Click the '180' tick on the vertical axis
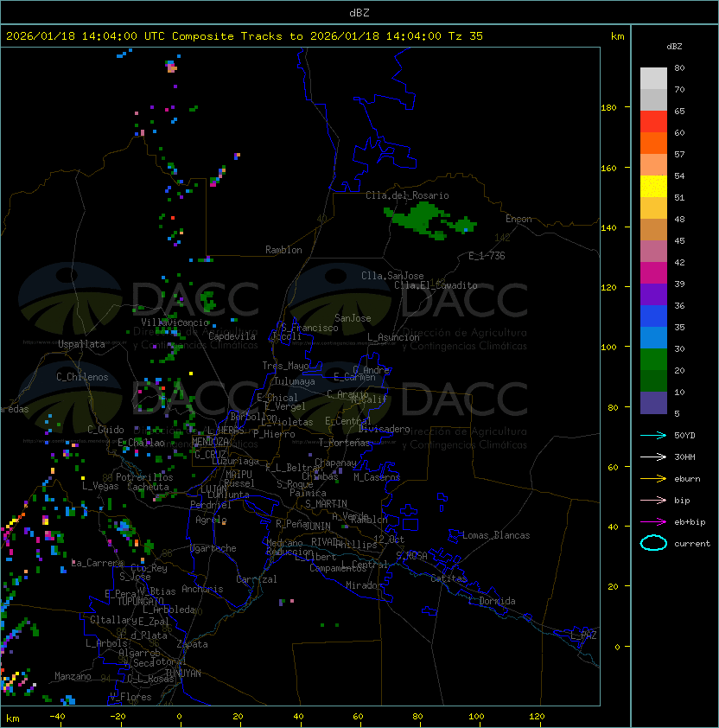719x728 pixels. coord(608,108)
